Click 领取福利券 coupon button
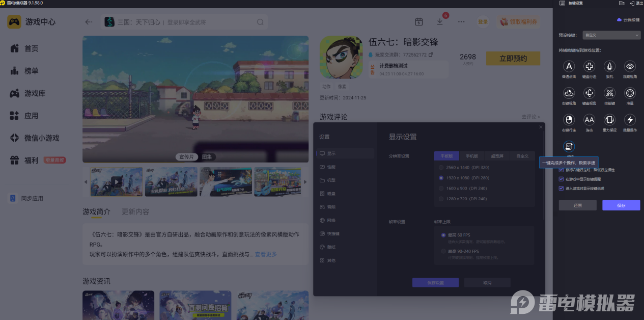This screenshot has height=320, width=644. (x=518, y=22)
